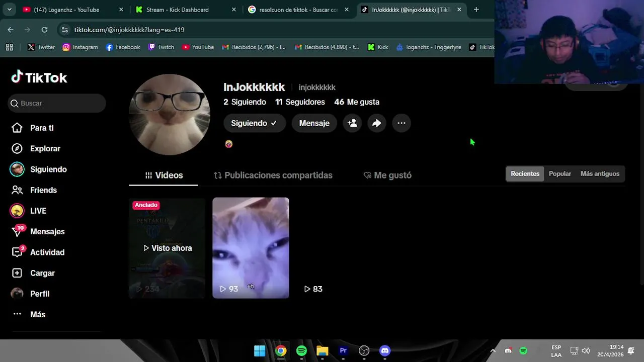The image size is (644, 362).
Task: Expand the Más menu
Action: coord(29,314)
